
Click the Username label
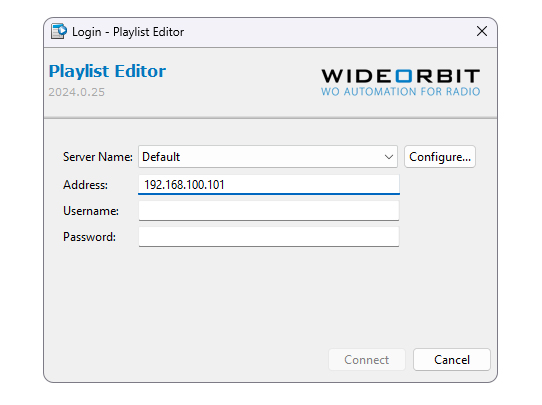[91, 211]
